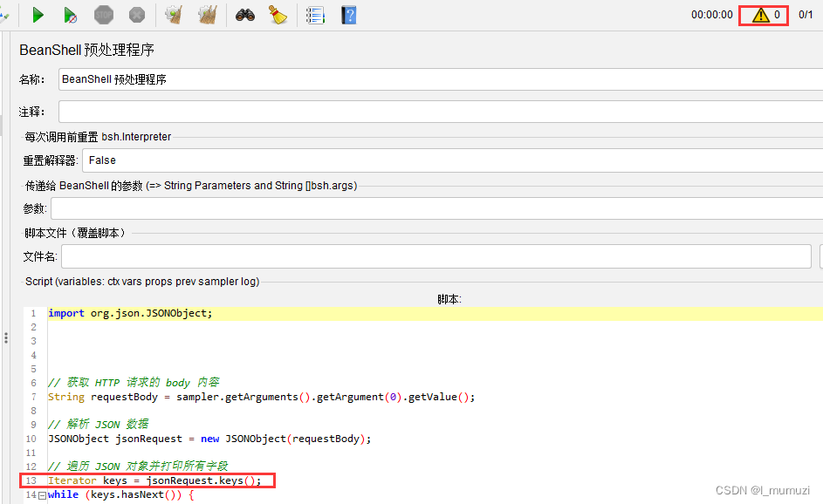This screenshot has width=823, height=504.
Task: Click line 13 Iterator keys statement
Action: (x=154, y=480)
